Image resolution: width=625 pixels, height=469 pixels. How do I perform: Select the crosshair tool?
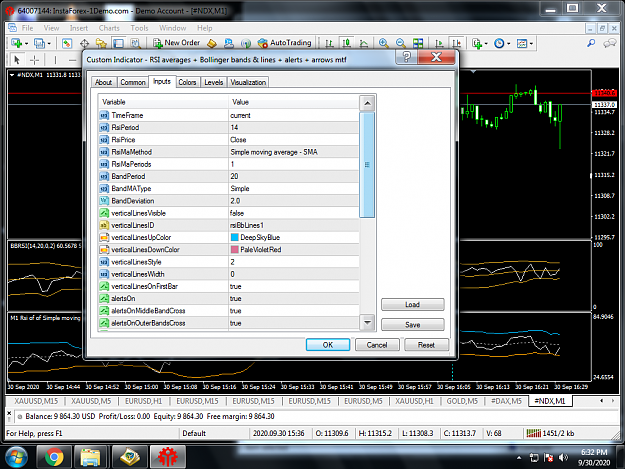pyautogui.click(x=35, y=60)
